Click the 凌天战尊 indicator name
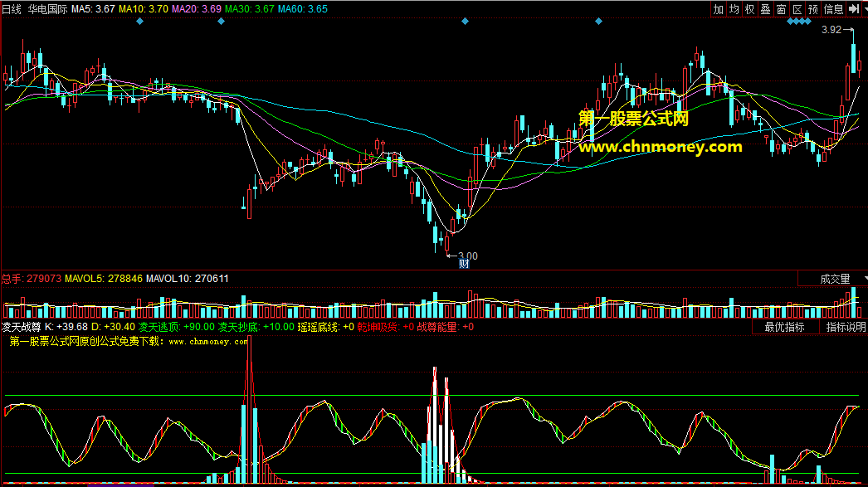Screen dimensions: 868x487 tap(22, 327)
